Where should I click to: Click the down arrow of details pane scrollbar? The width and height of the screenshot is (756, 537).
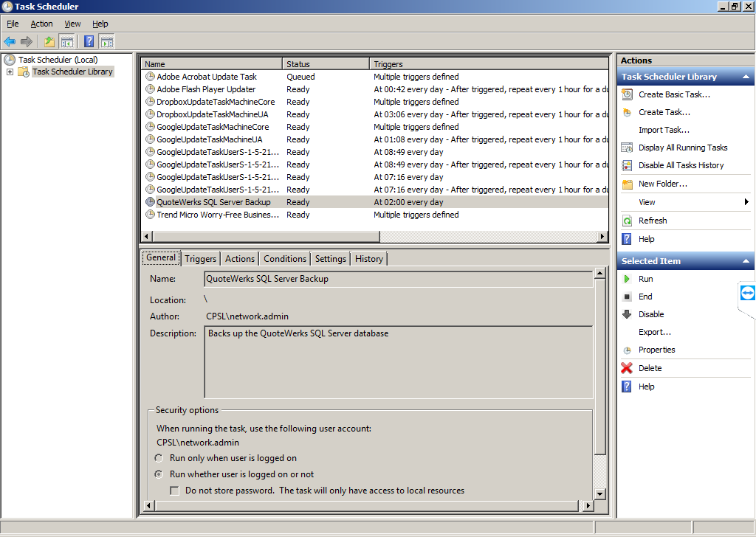click(599, 493)
